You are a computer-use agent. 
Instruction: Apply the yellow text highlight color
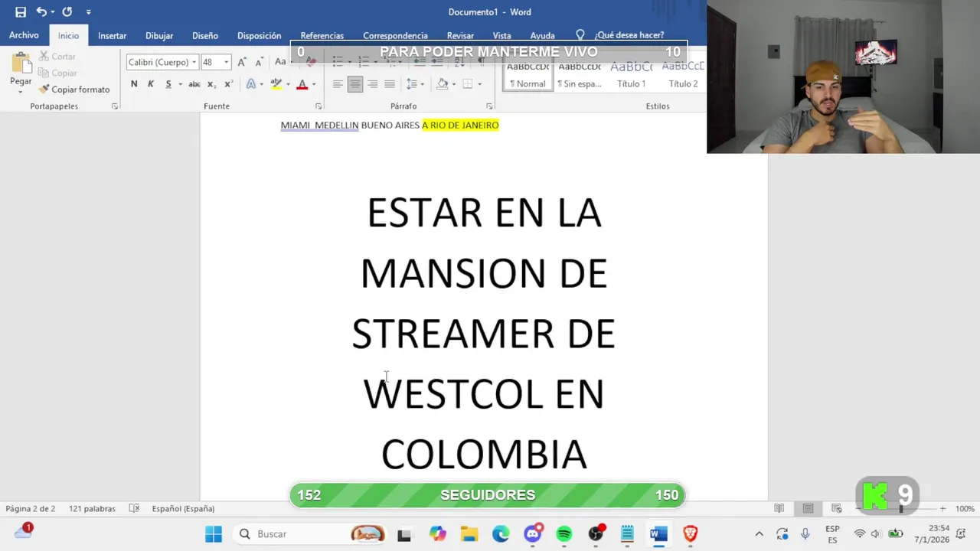pyautogui.click(x=276, y=84)
